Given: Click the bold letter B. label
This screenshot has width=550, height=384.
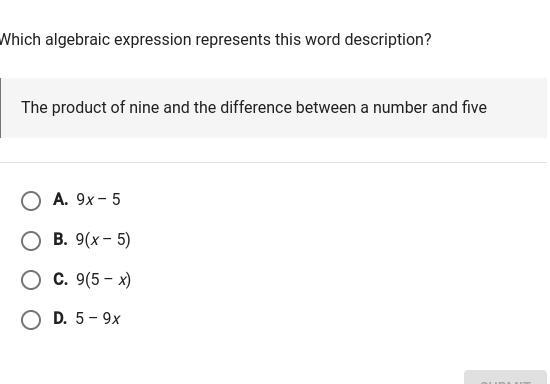Looking at the screenshot, I should click(x=60, y=239).
